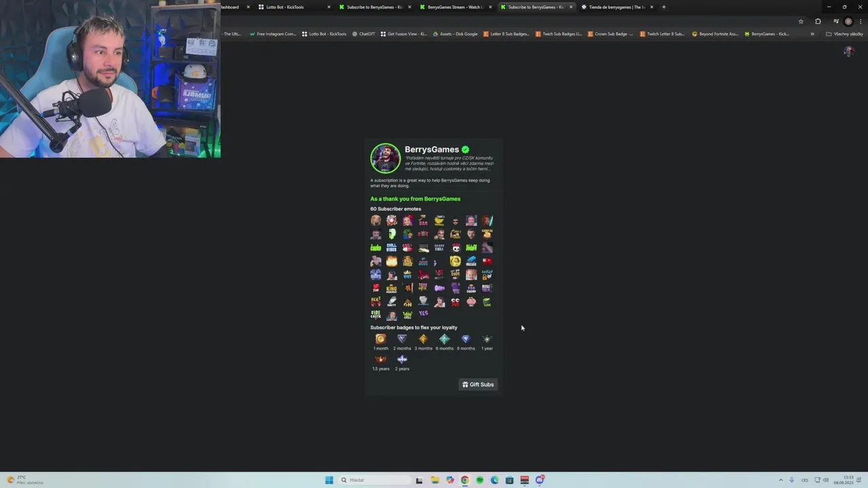Open the Assets – Disk Google bookmark
The image size is (868, 488).
point(455,34)
